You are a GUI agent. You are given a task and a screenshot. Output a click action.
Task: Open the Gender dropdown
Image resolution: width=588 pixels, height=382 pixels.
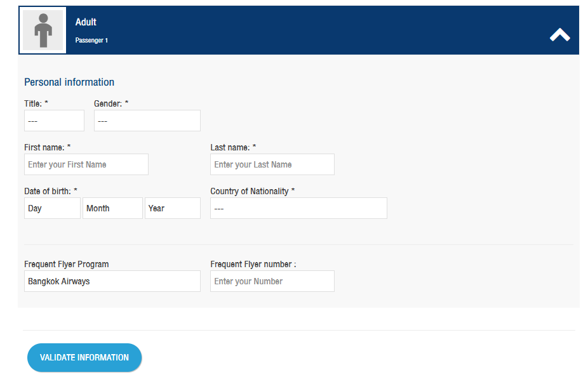point(147,121)
